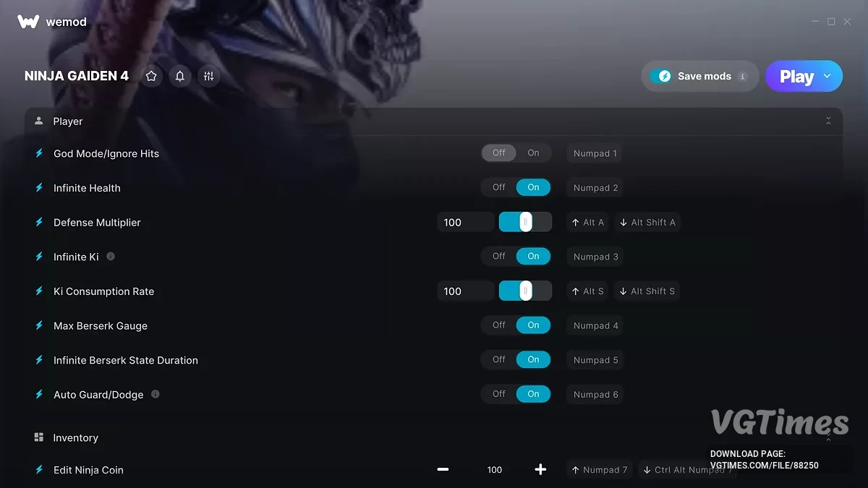Click the WeMod logo icon

coord(28,22)
